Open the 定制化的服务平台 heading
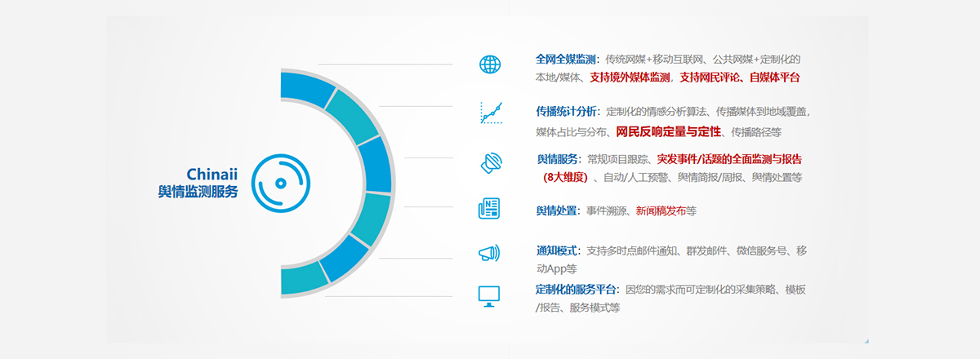This screenshot has width=980, height=359. [577, 290]
